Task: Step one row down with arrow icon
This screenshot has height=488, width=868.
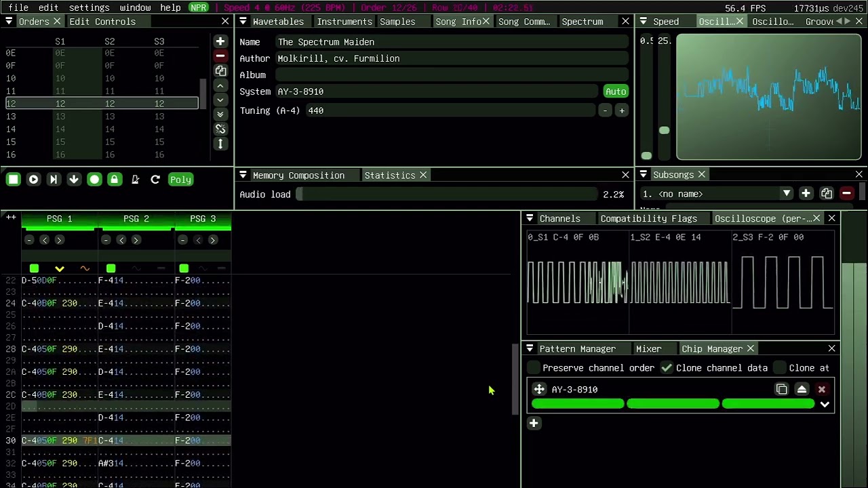Action: (x=74, y=180)
